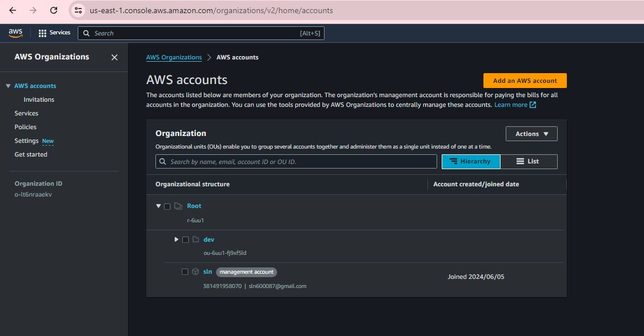
Task: Open the Services grid menu icon
Action: pyautogui.click(x=42, y=33)
